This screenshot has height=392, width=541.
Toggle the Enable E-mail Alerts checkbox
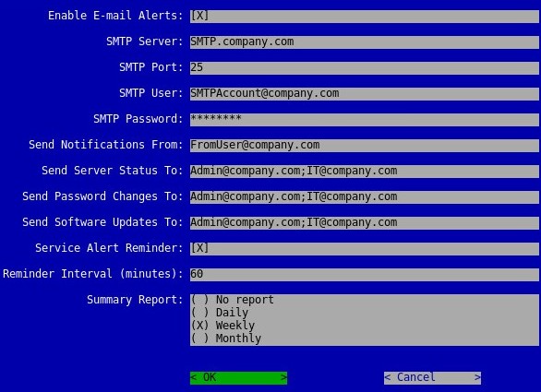pyautogui.click(x=199, y=16)
